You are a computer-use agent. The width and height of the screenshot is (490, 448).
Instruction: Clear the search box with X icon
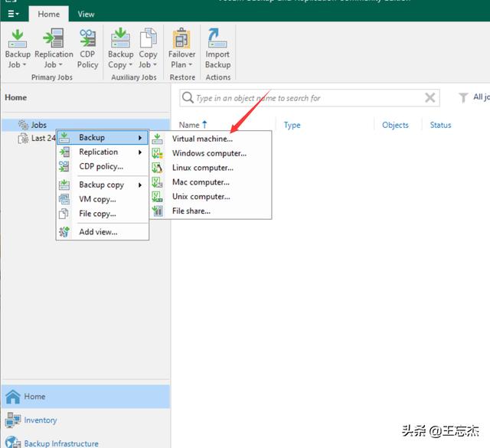point(430,97)
